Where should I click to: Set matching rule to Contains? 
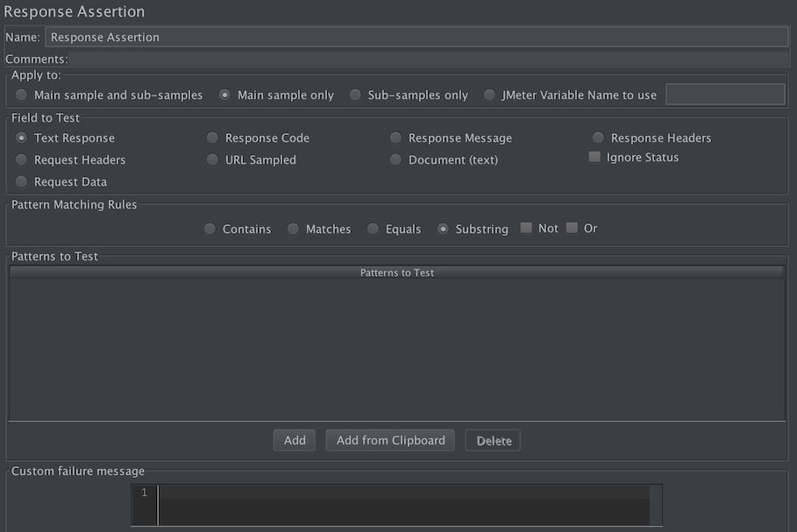(x=210, y=229)
